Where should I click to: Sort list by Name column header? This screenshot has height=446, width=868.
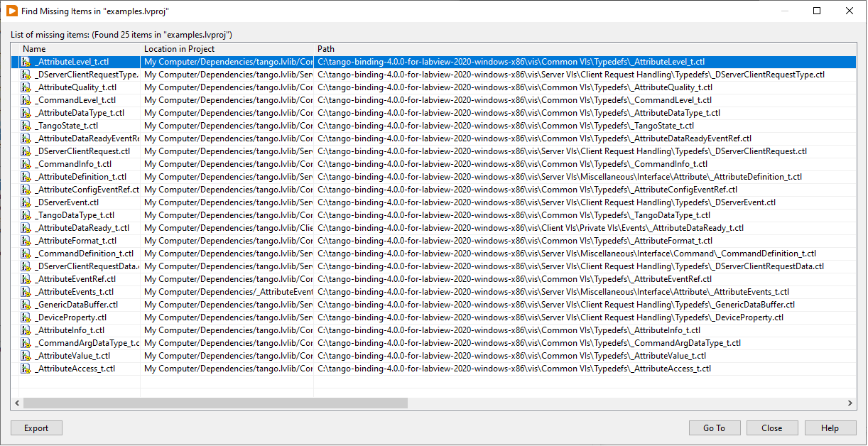pos(80,49)
